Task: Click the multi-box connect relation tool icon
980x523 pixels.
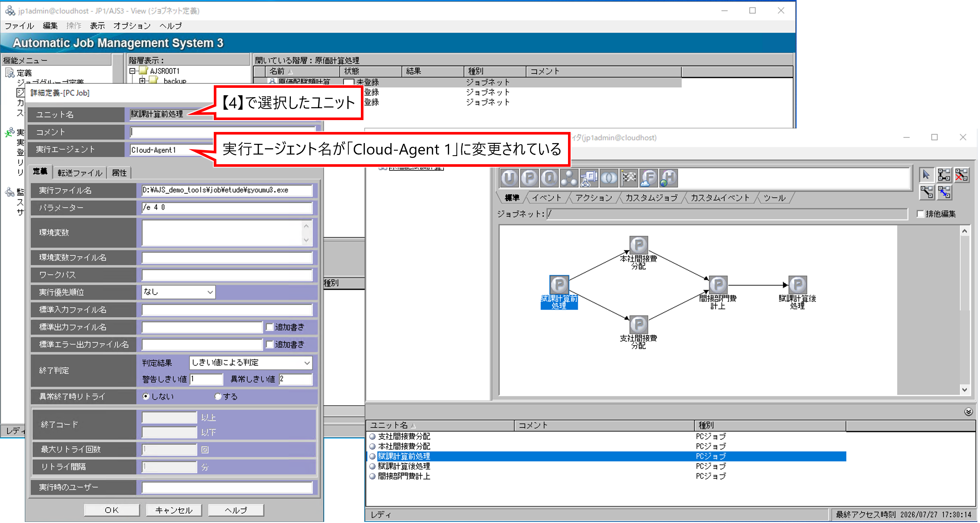Action: click(944, 175)
